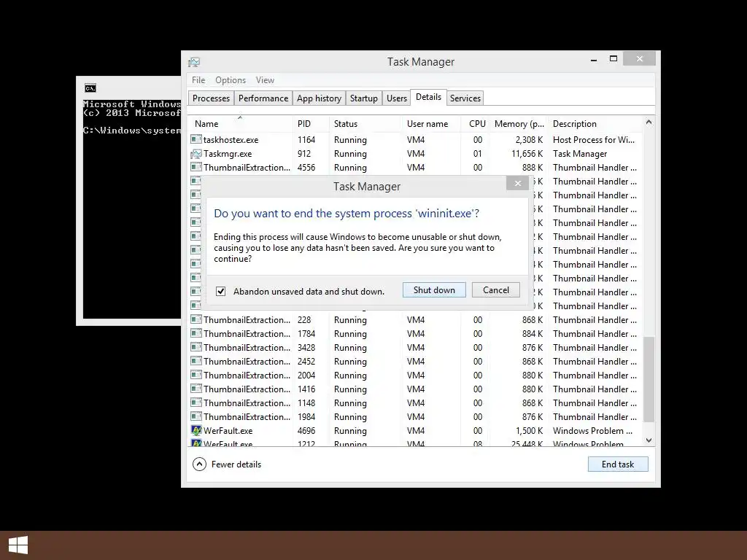Click icon of ThumbnailExtraction PID 3428
The height and width of the screenshot is (560, 747).
click(x=196, y=347)
